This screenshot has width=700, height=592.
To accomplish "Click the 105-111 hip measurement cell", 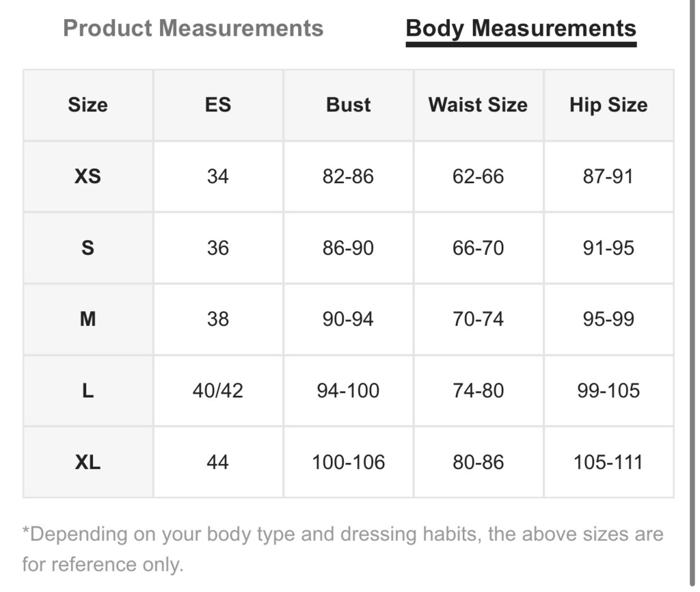I will 608,462.
